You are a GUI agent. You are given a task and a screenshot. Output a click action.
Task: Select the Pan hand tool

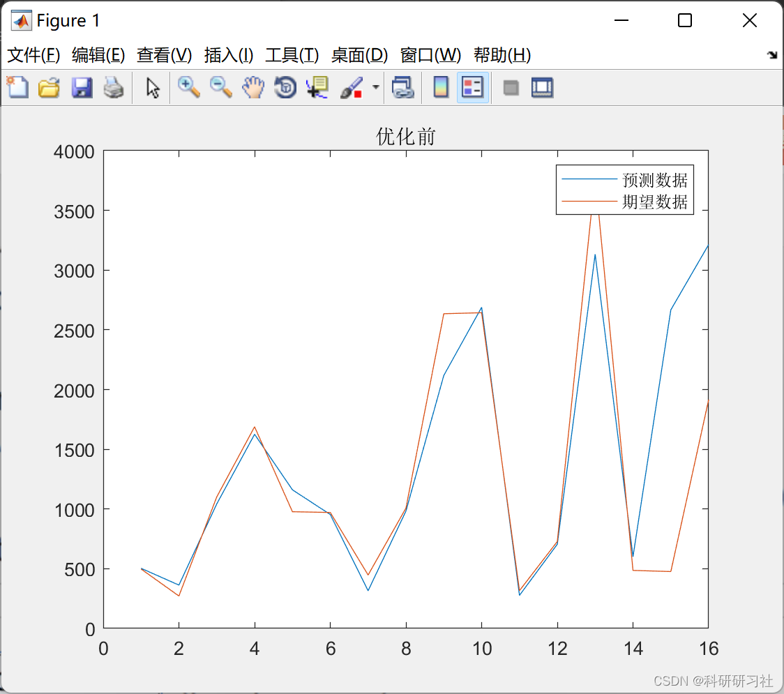pos(253,87)
